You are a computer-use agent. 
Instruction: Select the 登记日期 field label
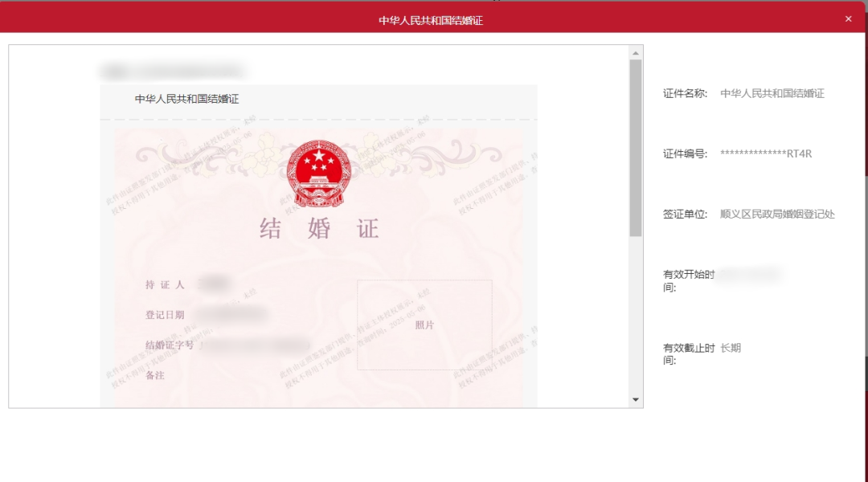click(x=165, y=315)
